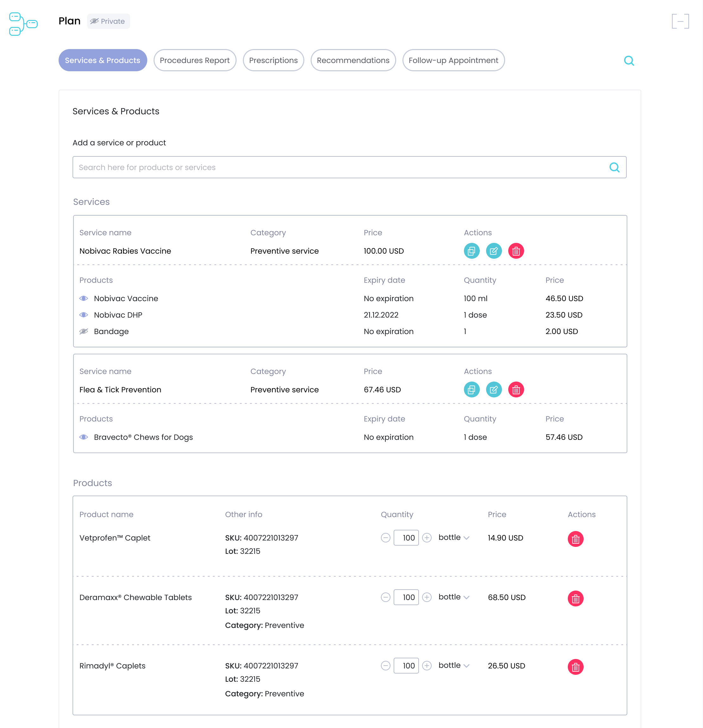Click the Private visibility badge
The height and width of the screenshot is (728, 703).
(x=108, y=21)
